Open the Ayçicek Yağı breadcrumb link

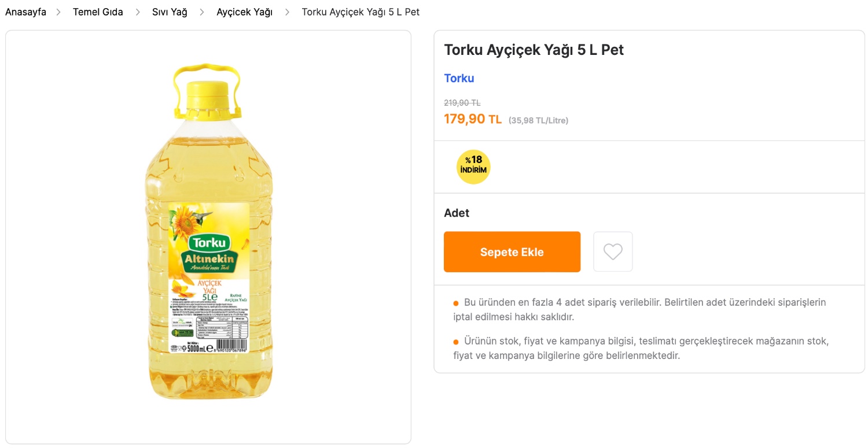244,12
